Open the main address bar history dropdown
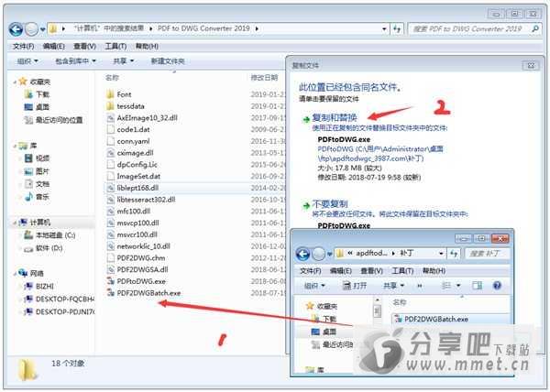Image resolution: width=550 pixels, height=392 pixels. click(384, 28)
